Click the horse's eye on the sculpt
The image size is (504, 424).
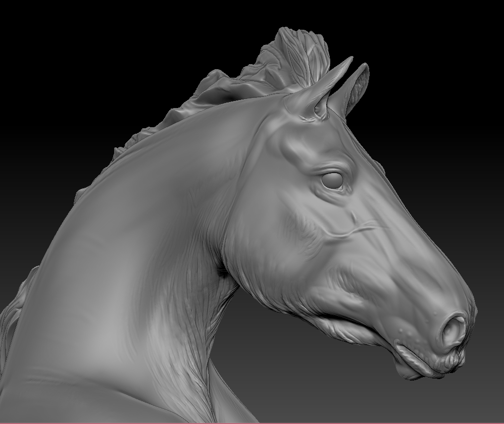click(332, 180)
